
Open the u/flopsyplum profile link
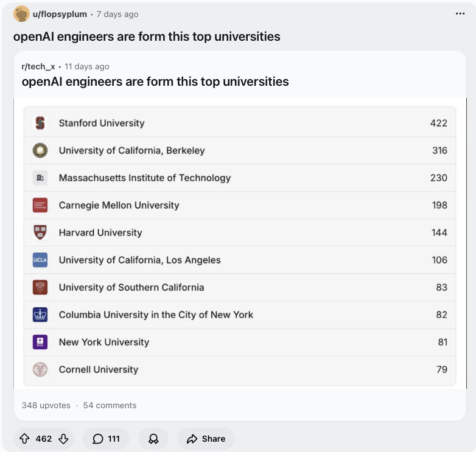[60, 14]
